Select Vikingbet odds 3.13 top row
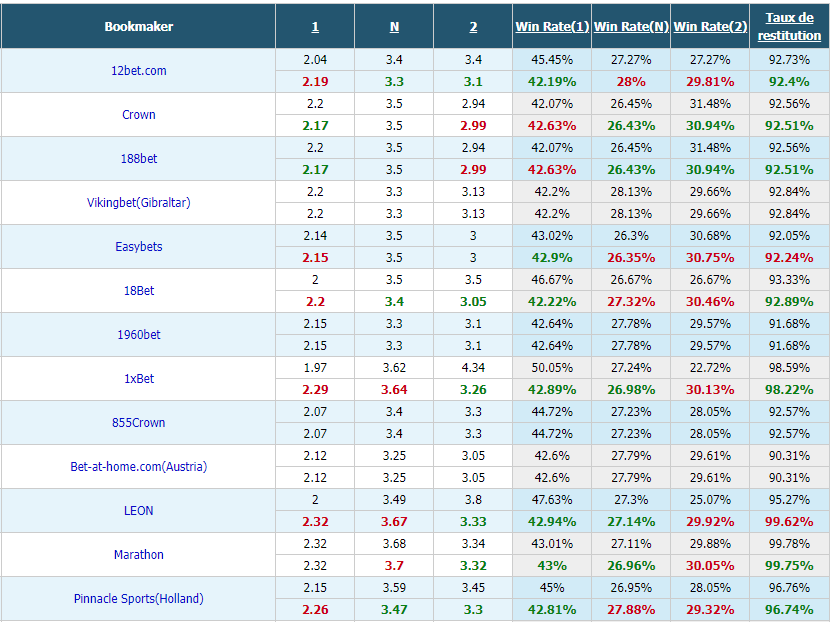This screenshot has width=831, height=622. pyautogui.click(x=473, y=192)
